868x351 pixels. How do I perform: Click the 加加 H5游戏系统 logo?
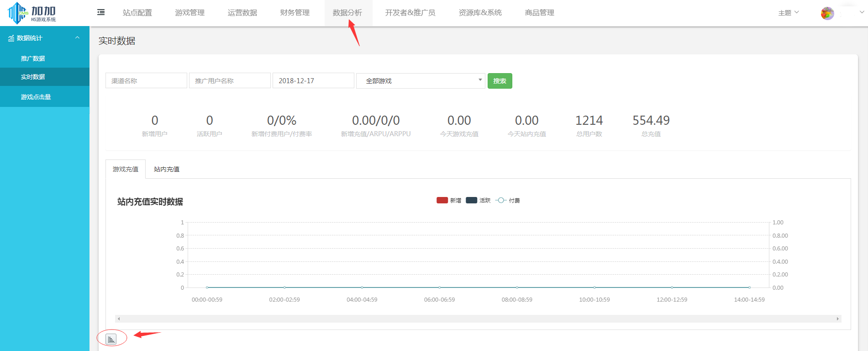click(x=32, y=13)
